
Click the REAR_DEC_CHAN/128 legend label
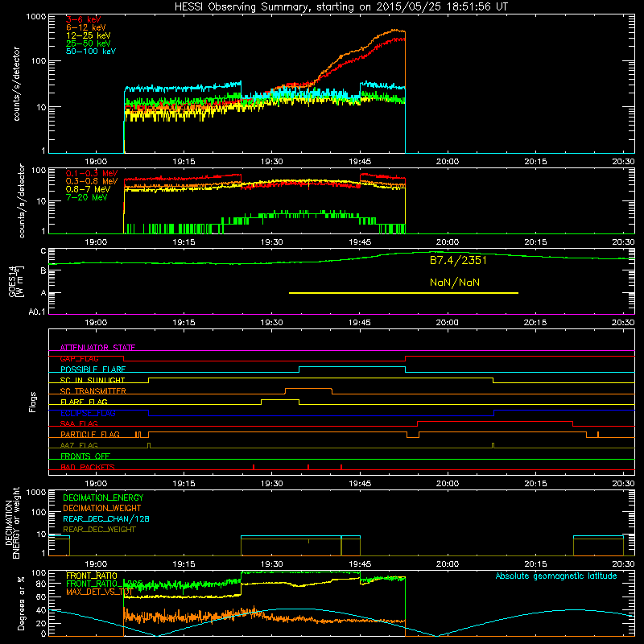coord(106,518)
